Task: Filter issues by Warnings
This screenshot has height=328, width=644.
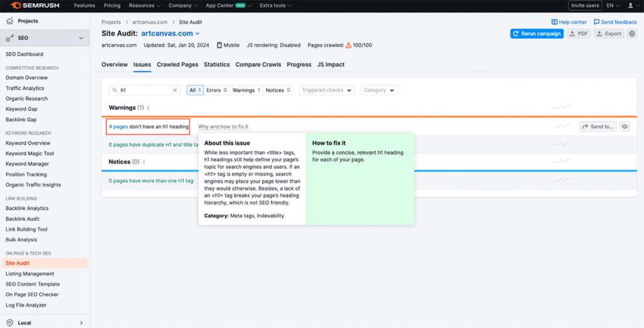Action: [x=247, y=90]
